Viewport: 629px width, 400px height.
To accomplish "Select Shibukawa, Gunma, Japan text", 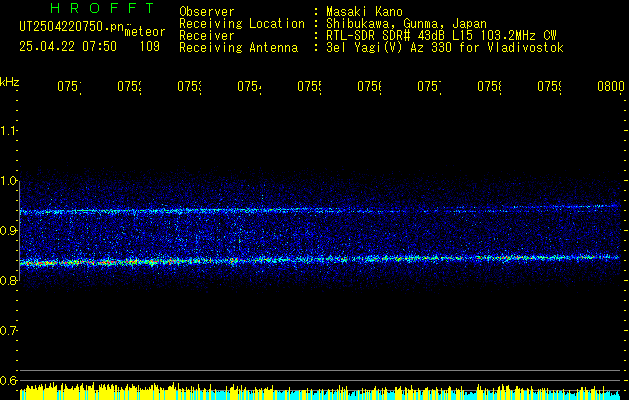I will click(x=406, y=24).
